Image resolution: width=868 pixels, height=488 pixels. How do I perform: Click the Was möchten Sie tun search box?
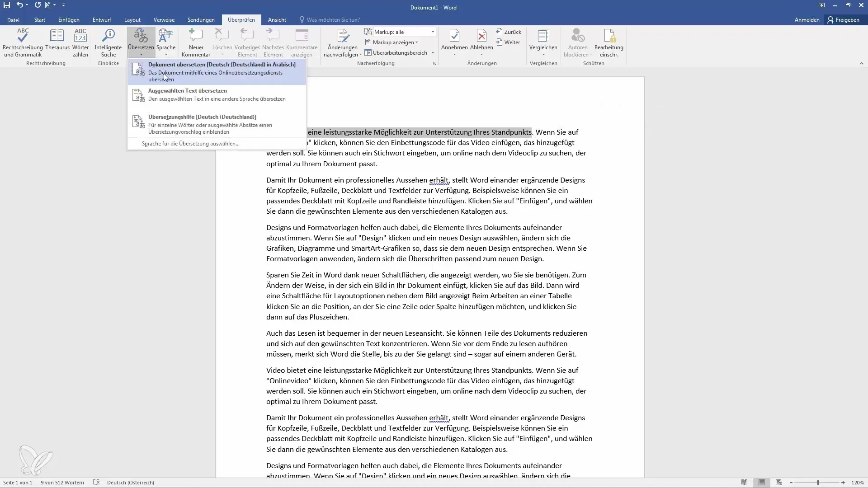330,20
